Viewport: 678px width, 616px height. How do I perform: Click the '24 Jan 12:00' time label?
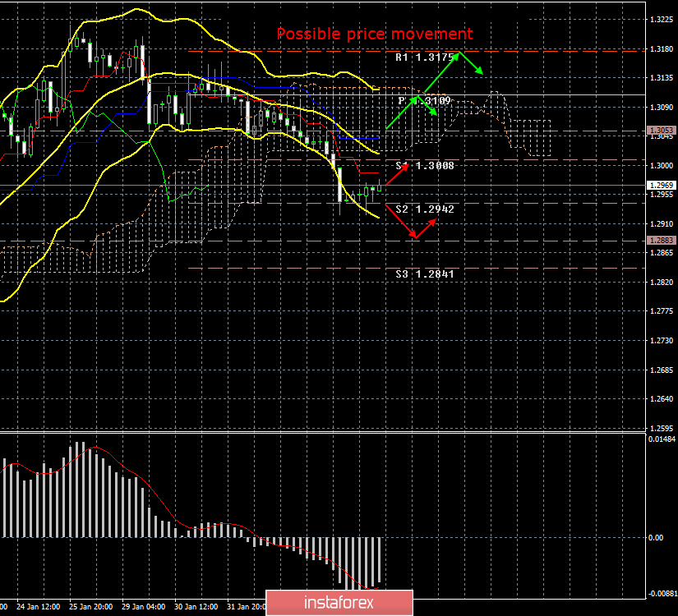coord(38,607)
